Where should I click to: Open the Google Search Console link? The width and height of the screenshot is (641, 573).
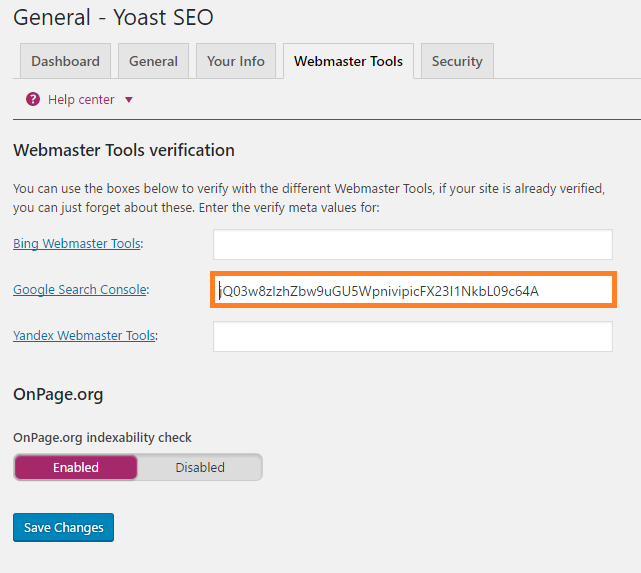pyautogui.click(x=80, y=289)
